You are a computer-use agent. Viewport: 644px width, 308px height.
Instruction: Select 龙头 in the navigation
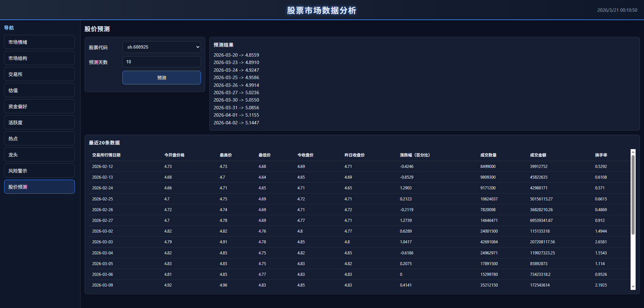click(39, 155)
